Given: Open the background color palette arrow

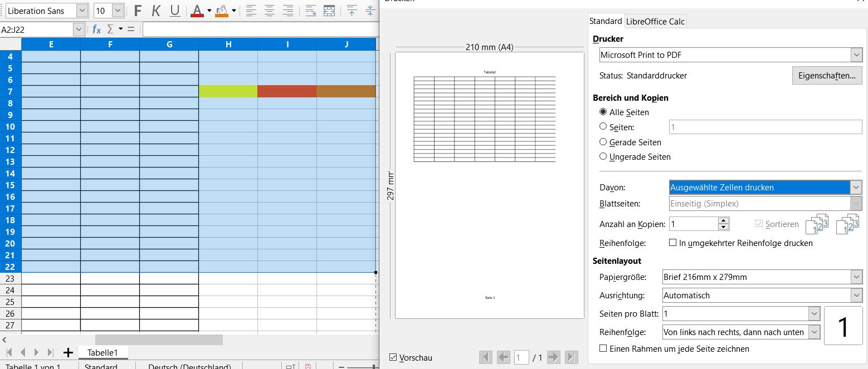Looking at the screenshot, I should (x=234, y=11).
